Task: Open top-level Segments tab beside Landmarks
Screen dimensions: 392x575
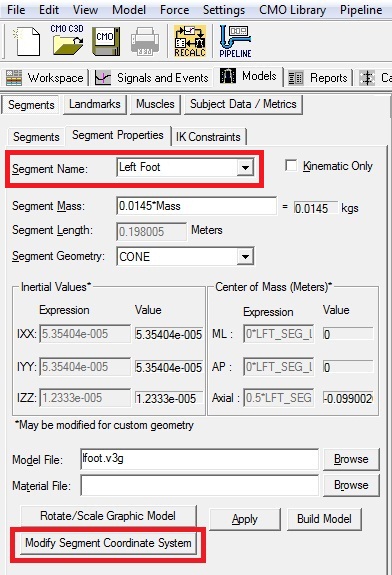Action: point(31,105)
